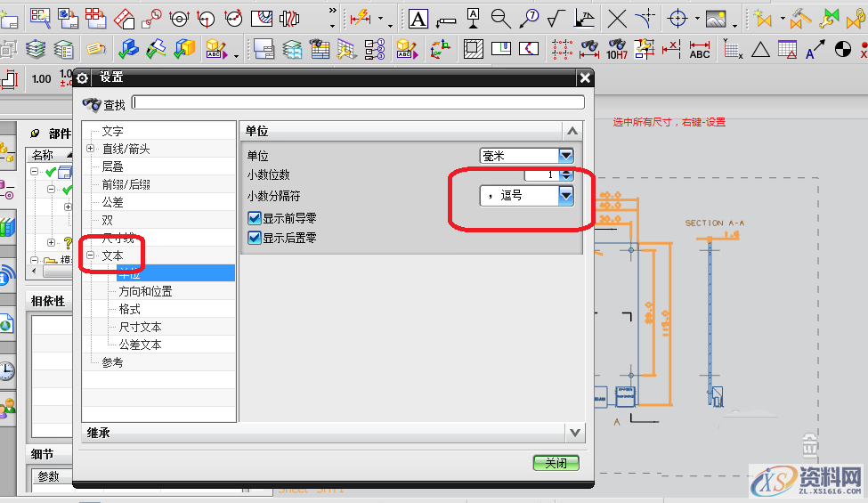Click the 10H7 binoculars tolerance icon

pyautogui.click(x=616, y=50)
